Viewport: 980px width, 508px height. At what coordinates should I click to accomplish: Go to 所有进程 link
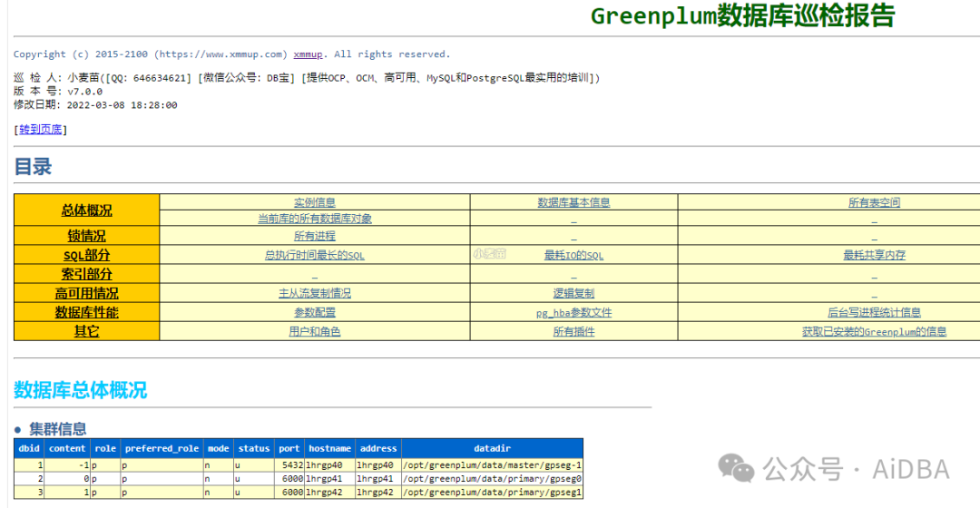coord(314,236)
